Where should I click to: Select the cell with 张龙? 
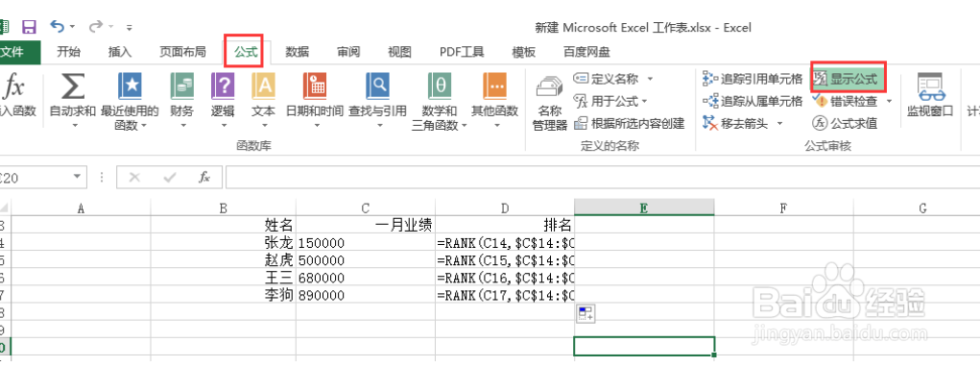coord(223,242)
